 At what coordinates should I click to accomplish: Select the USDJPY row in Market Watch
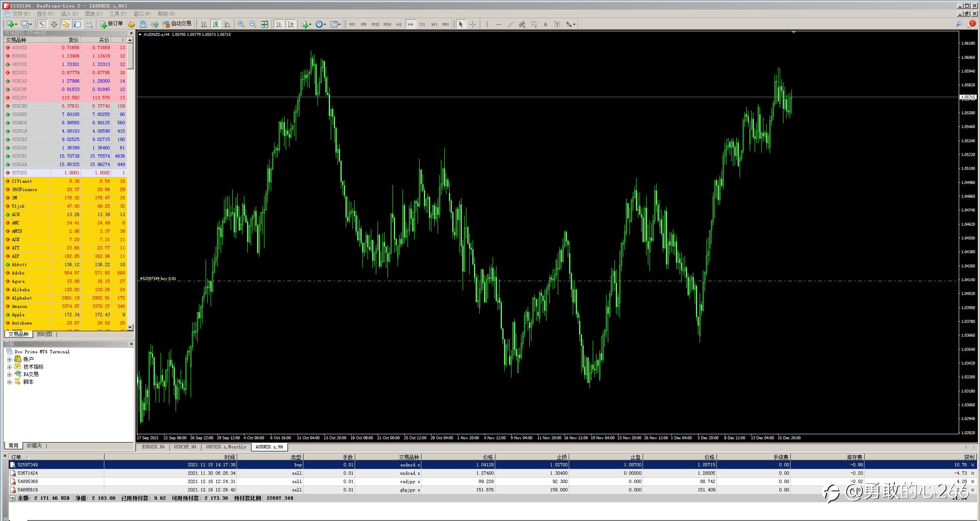point(66,98)
